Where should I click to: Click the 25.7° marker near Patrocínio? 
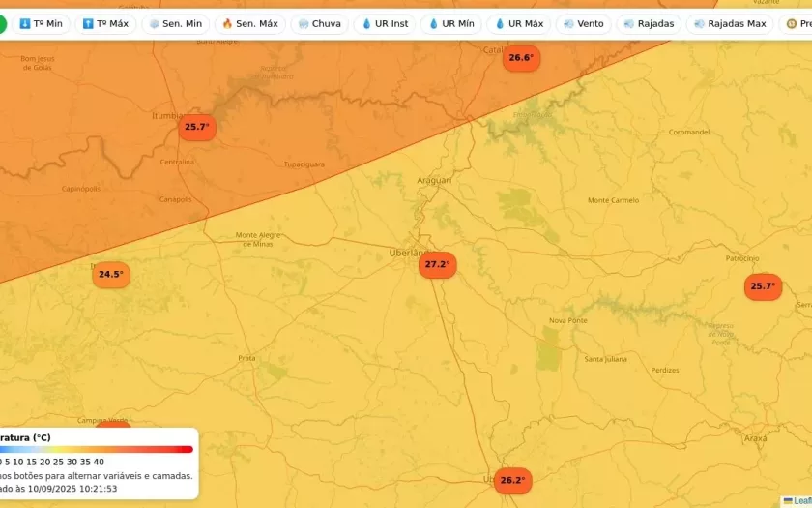pyautogui.click(x=763, y=286)
